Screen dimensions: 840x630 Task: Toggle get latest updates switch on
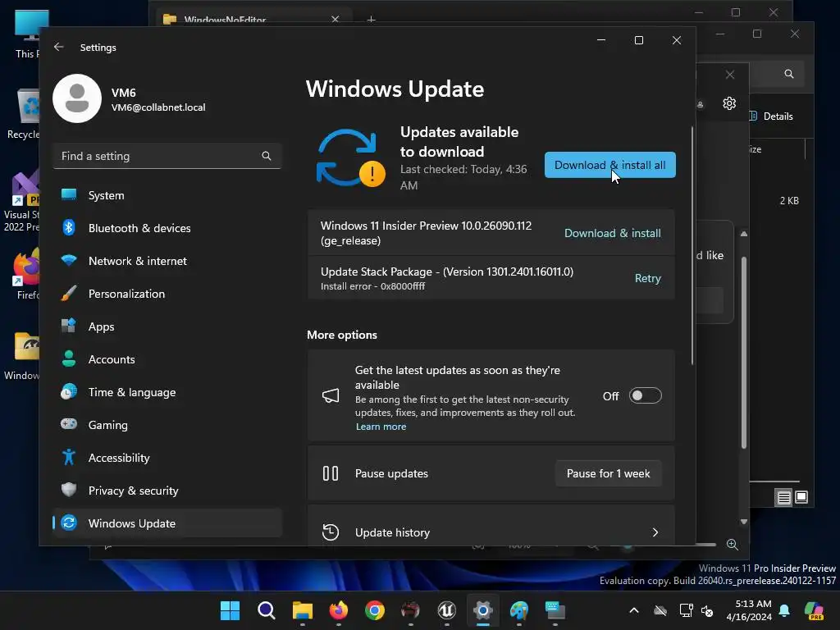pos(645,396)
